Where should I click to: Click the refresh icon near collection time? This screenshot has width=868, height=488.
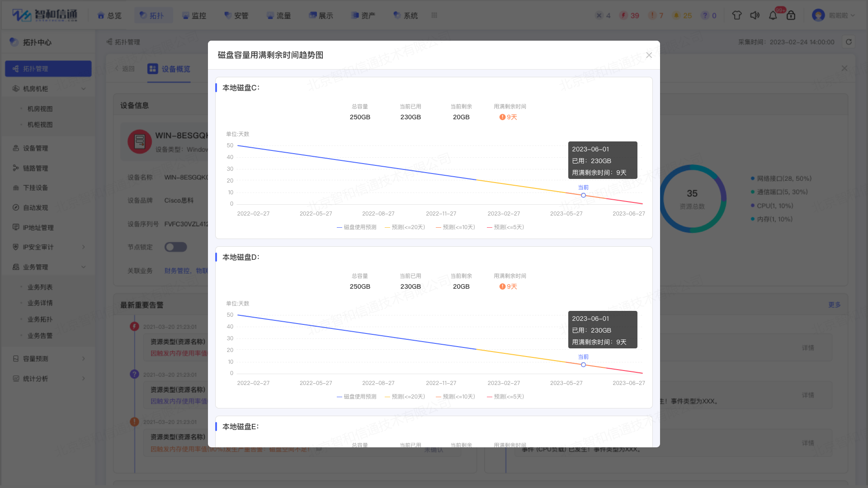click(x=849, y=42)
